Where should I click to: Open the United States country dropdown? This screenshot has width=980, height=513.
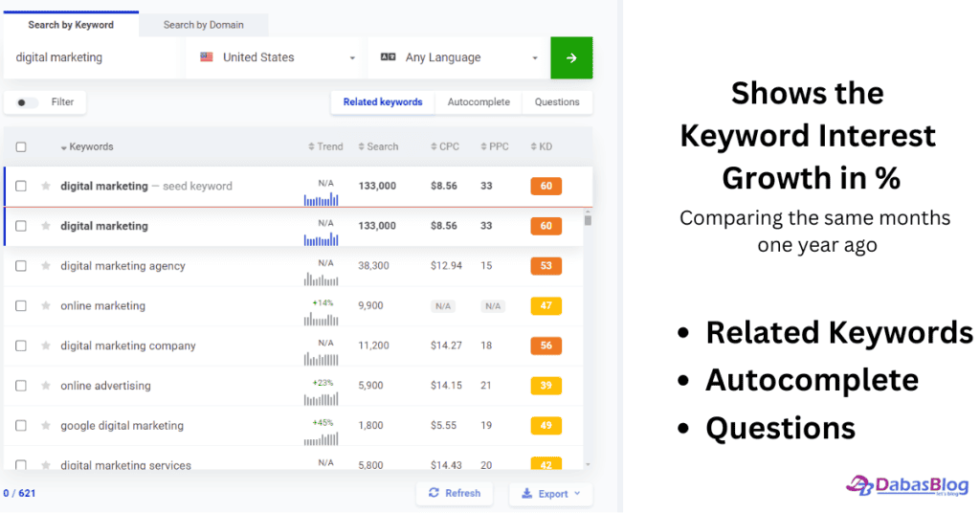pos(275,57)
